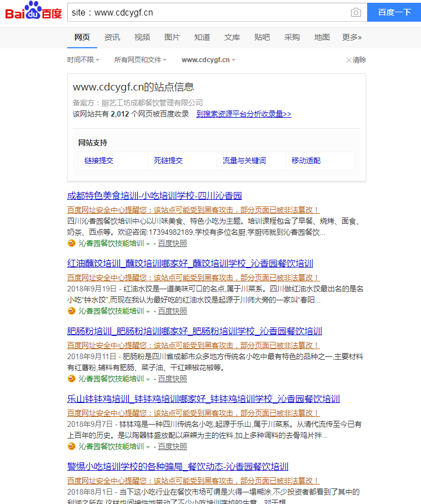Open 到搜索资源平台分析收录量 link
The image size is (421, 504).
[244, 114]
